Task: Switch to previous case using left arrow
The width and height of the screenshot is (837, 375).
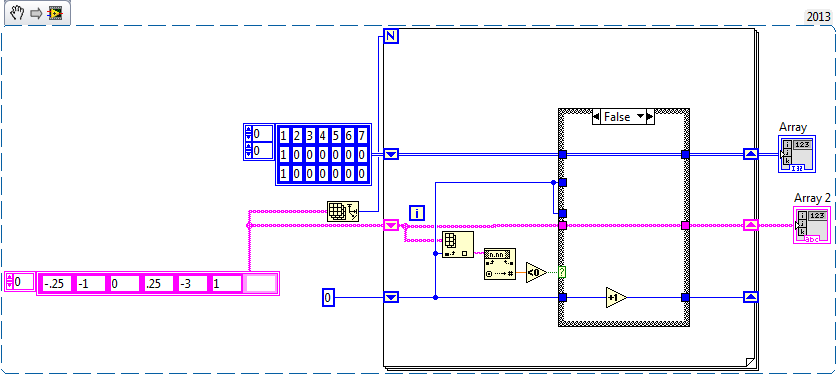Action: coord(596,116)
